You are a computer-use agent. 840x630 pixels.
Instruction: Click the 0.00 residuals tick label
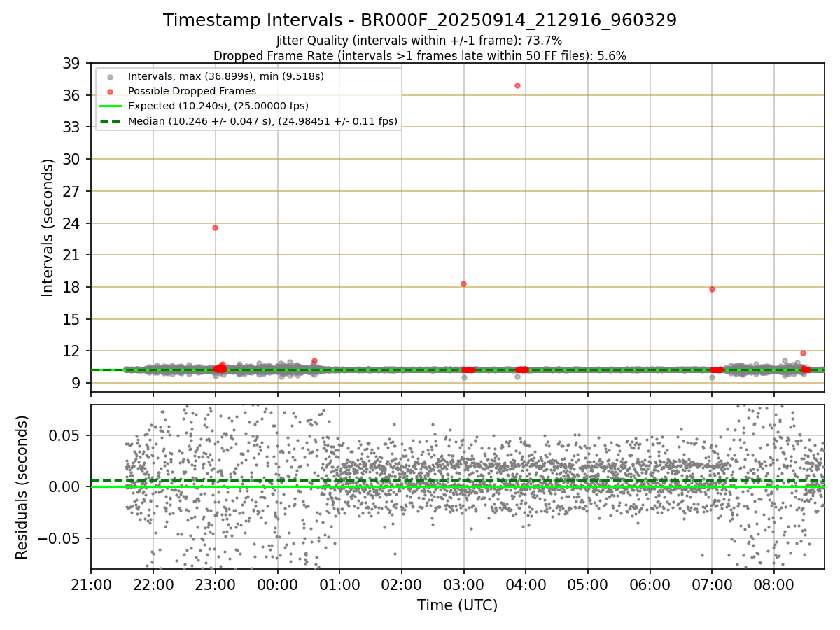tap(66, 486)
